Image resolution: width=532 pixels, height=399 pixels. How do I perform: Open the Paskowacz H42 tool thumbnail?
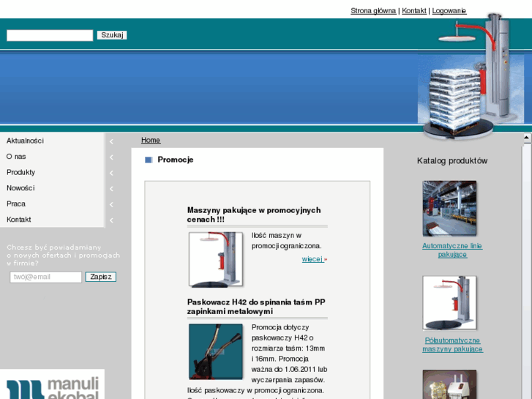pos(216,351)
